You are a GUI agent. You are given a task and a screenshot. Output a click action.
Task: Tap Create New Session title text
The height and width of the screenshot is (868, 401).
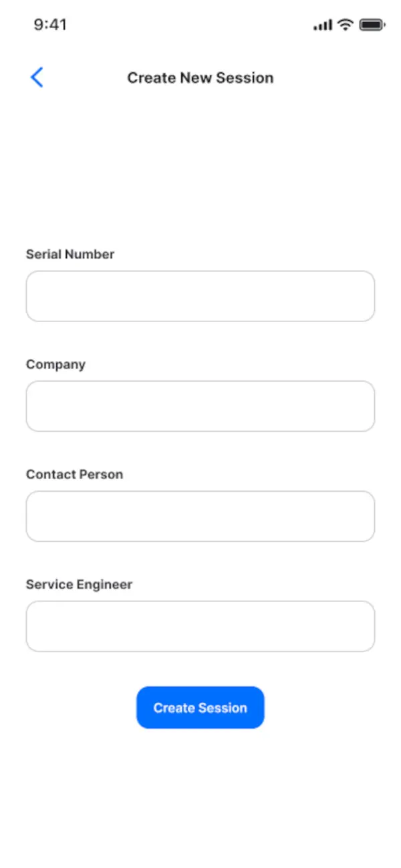coord(200,78)
